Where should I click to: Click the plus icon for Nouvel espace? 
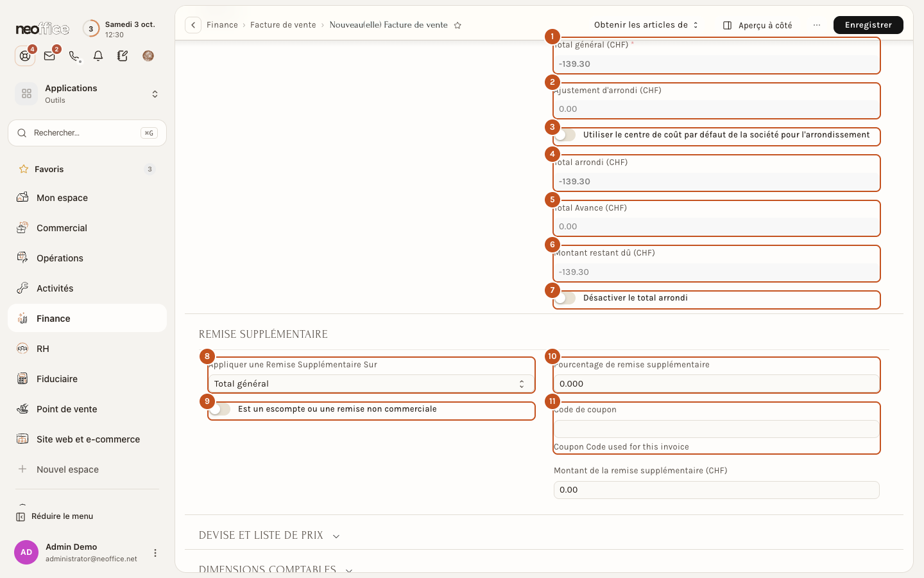click(x=22, y=469)
